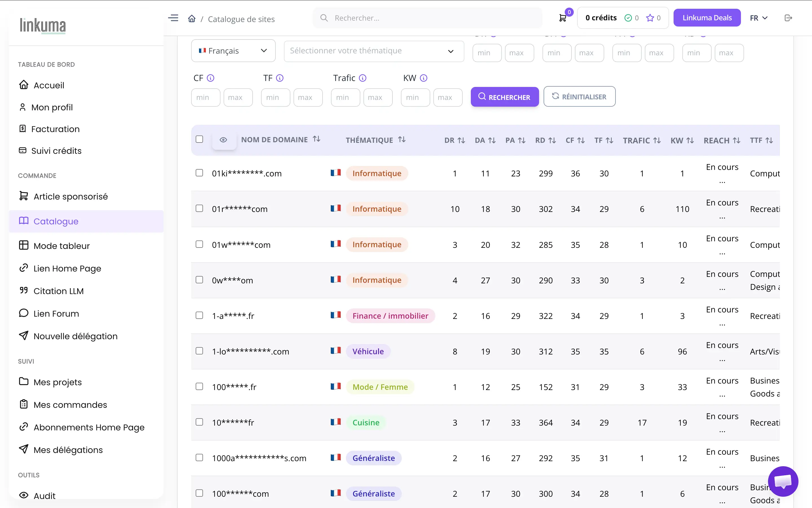Toggle the eye visibility column button

(224, 140)
